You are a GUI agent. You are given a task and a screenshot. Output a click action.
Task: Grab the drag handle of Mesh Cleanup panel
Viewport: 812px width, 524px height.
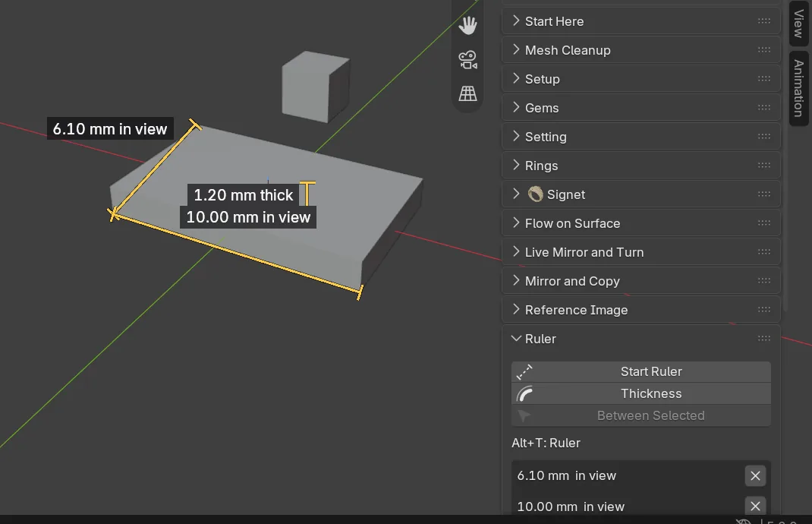point(764,50)
